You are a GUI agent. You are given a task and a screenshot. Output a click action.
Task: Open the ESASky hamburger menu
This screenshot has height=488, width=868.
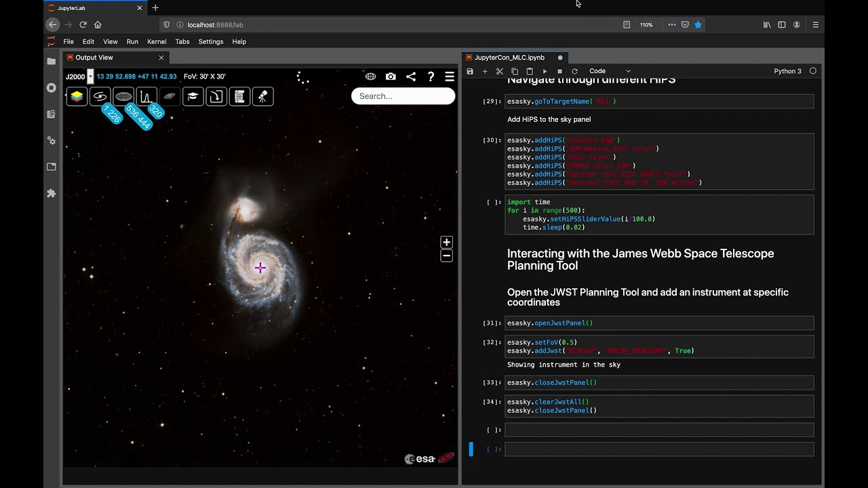[450, 77]
